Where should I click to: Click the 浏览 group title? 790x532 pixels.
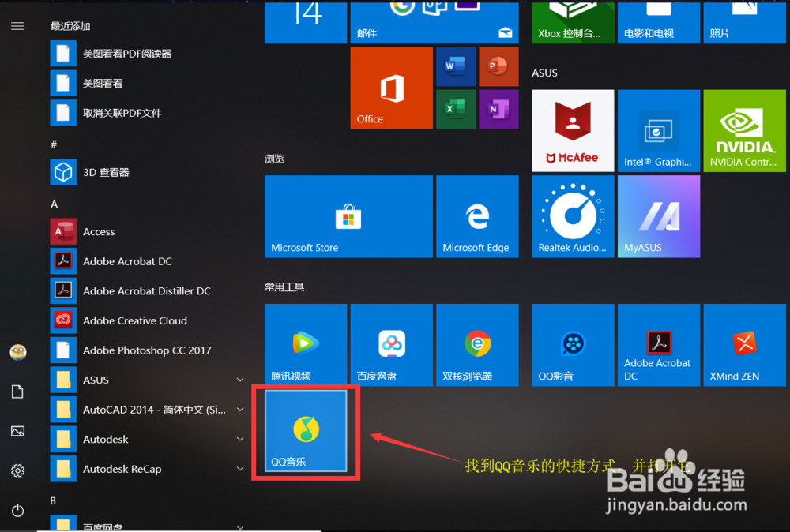275,159
